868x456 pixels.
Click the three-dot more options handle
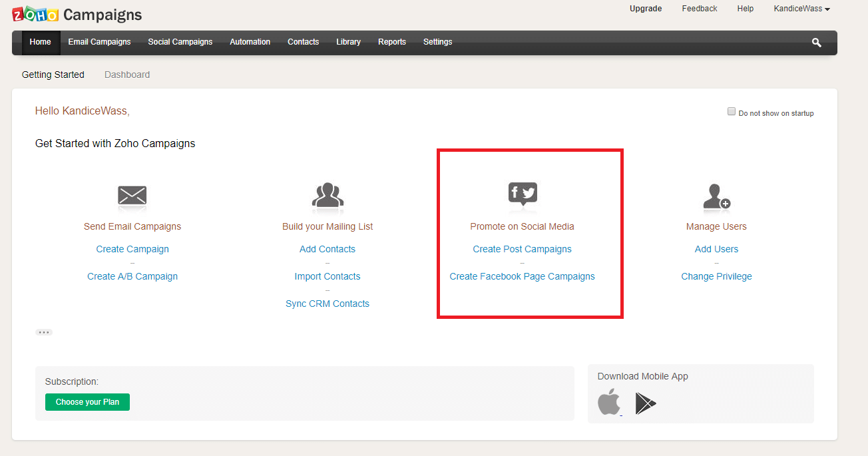coord(44,332)
